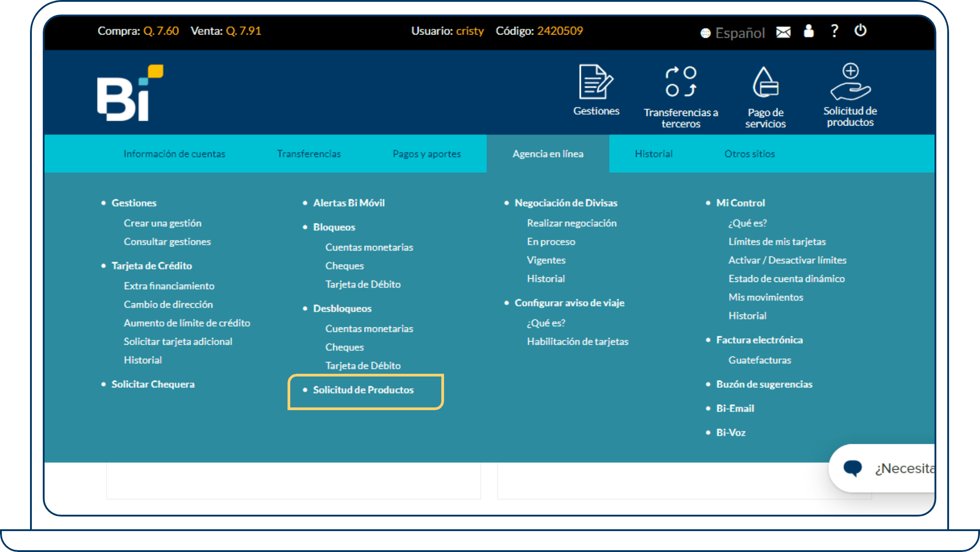Open the ¿Necesita chat help widget

(883, 468)
